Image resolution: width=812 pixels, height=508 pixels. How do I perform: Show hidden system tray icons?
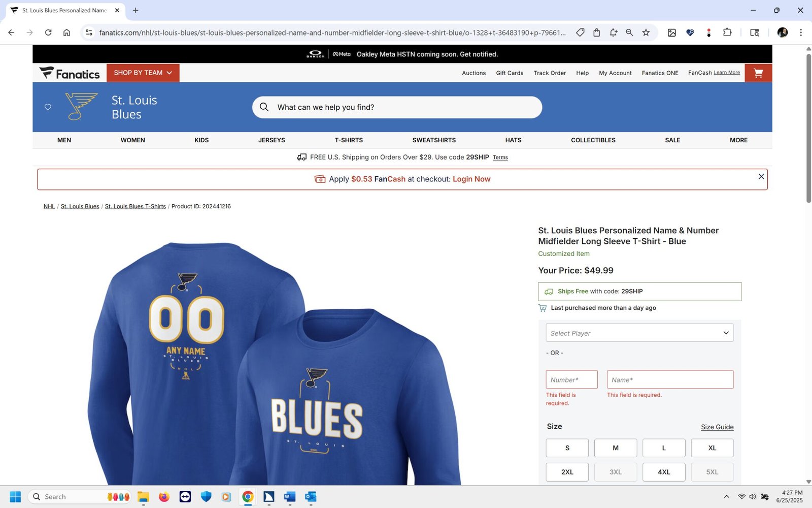click(726, 497)
